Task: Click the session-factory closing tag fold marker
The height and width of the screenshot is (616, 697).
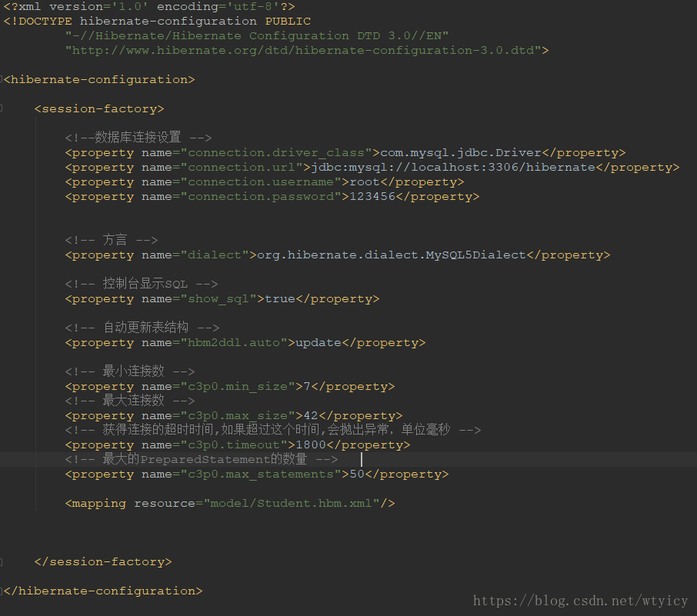Action: pos(2,561)
